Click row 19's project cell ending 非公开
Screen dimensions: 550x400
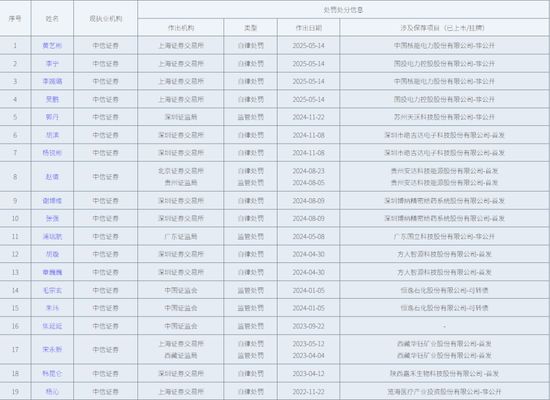(444, 392)
